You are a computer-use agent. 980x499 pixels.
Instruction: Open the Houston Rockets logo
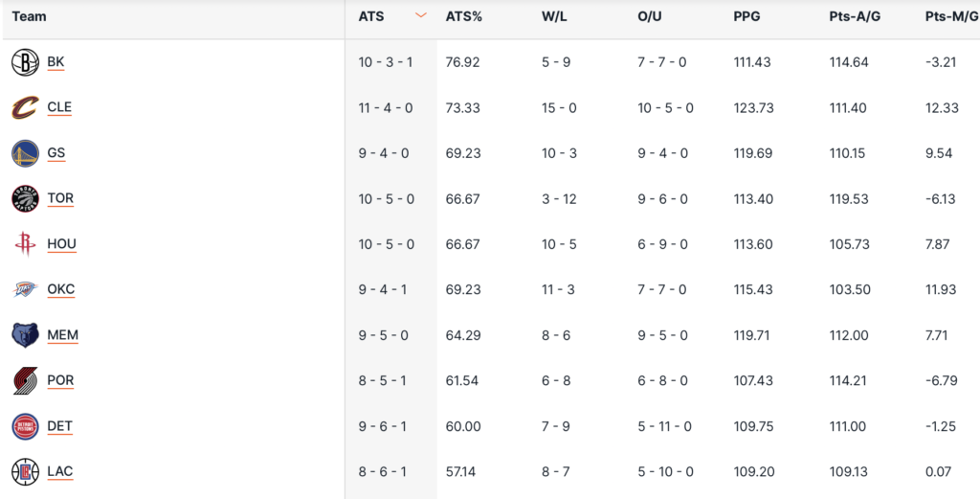(25, 244)
